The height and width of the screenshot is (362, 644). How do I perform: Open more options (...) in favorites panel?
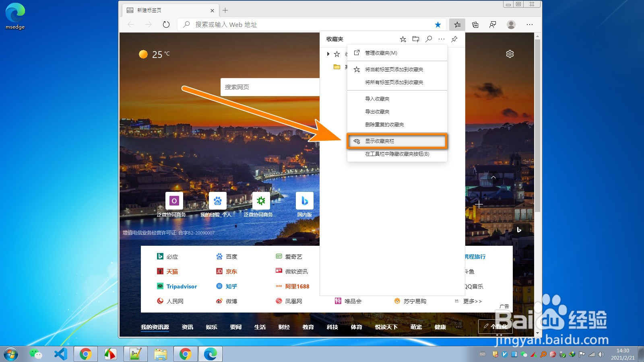pyautogui.click(x=441, y=39)
